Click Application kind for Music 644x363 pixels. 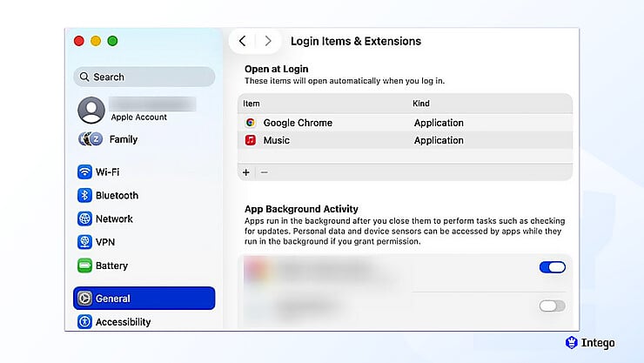tap(439, 140)
